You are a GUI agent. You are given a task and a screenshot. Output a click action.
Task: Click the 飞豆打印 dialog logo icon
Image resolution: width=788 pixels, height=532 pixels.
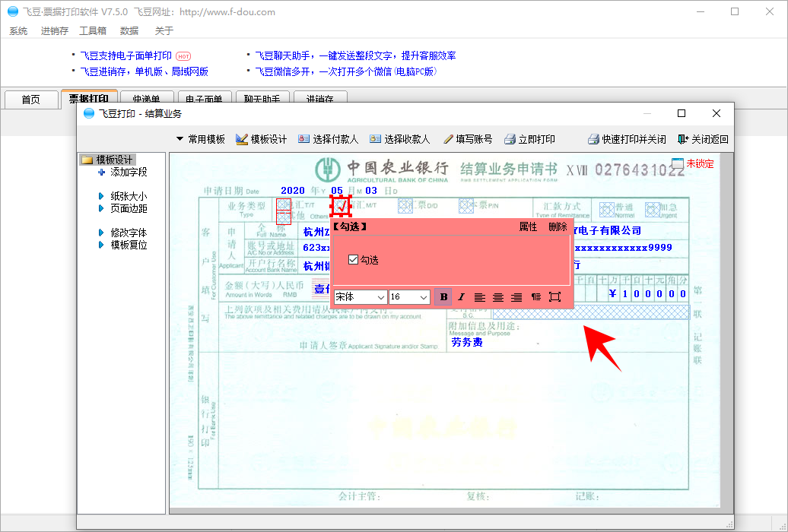pyautogui.click(x=89, y=113)
